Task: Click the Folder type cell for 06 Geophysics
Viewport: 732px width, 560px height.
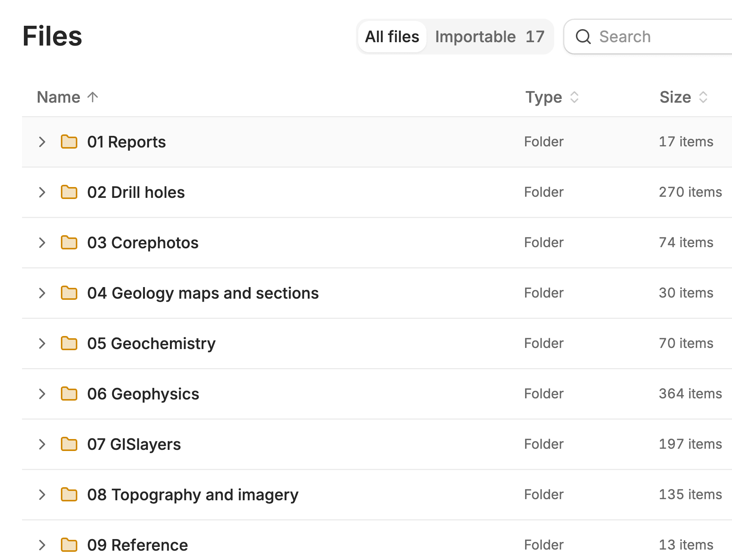Action: 544,394
